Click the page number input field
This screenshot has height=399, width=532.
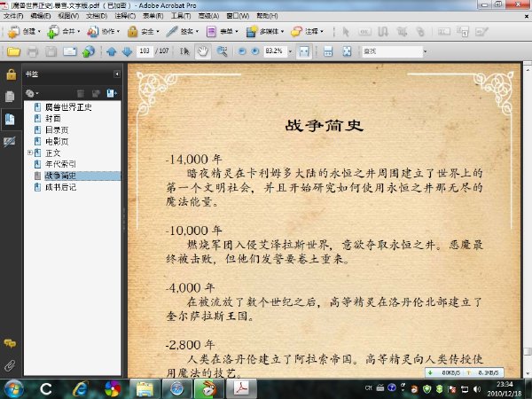click(145, 51)
